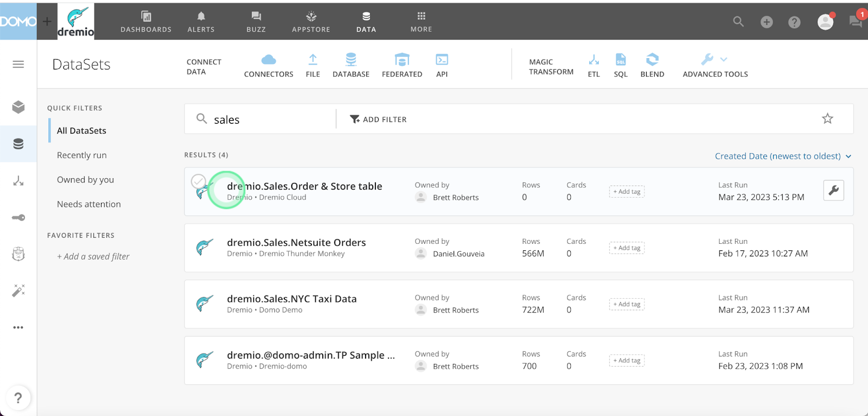This screenshot has height=416, width=868.
Task: Open dremio.Sales.Order & Store table dataset
Action: [x=304, y=186]
